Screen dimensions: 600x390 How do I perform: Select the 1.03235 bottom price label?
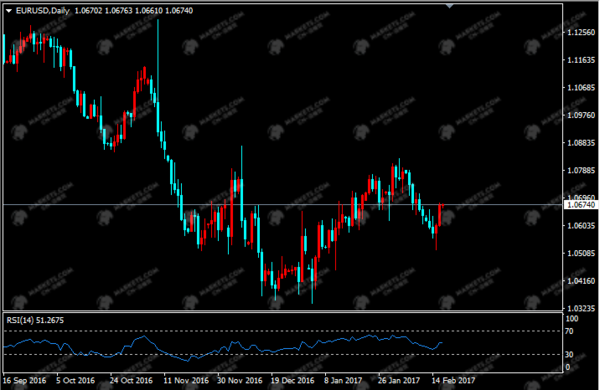pyautogui.click(x=581, y=308)
